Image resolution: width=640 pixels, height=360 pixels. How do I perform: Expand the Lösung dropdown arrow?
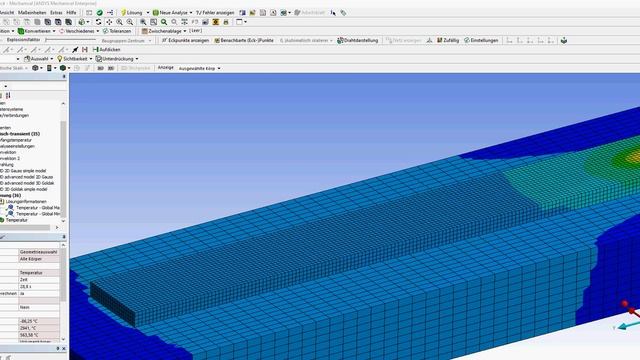pyautogui.click(x=148, y=13)
